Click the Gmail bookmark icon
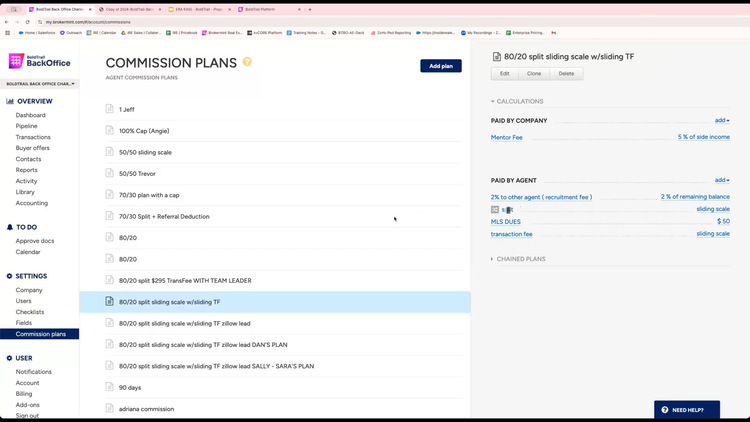Image resolution: width=750 pixels, height=422 pixels. click(553, 33)
